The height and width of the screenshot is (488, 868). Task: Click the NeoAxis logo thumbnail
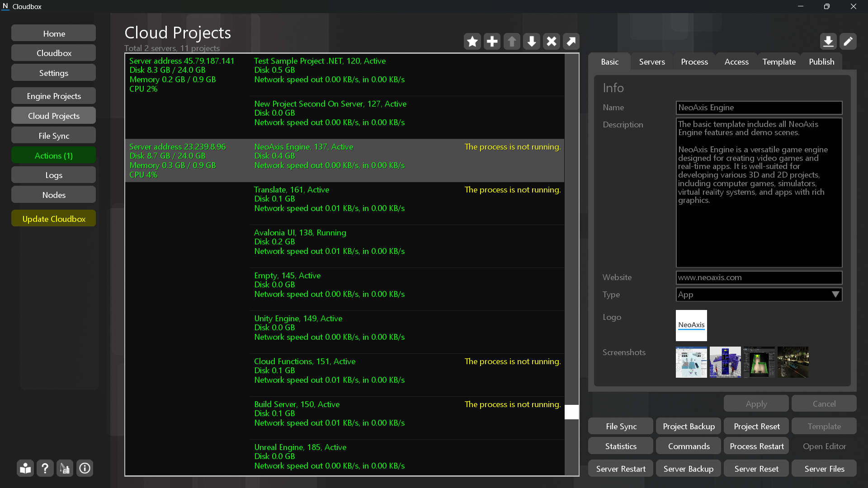click(x=691, y=325)
